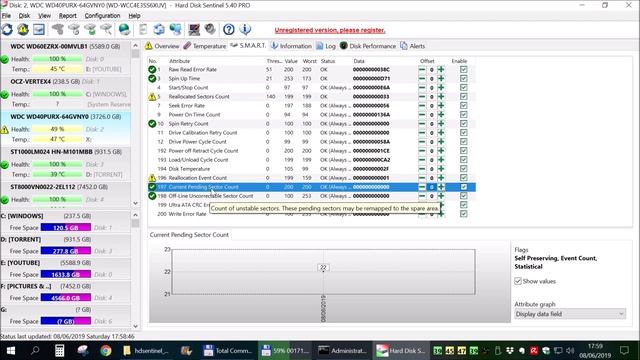Click minus offset button for Seek Error Rate
Screen dimensions: 640x360
pos(422,105)
